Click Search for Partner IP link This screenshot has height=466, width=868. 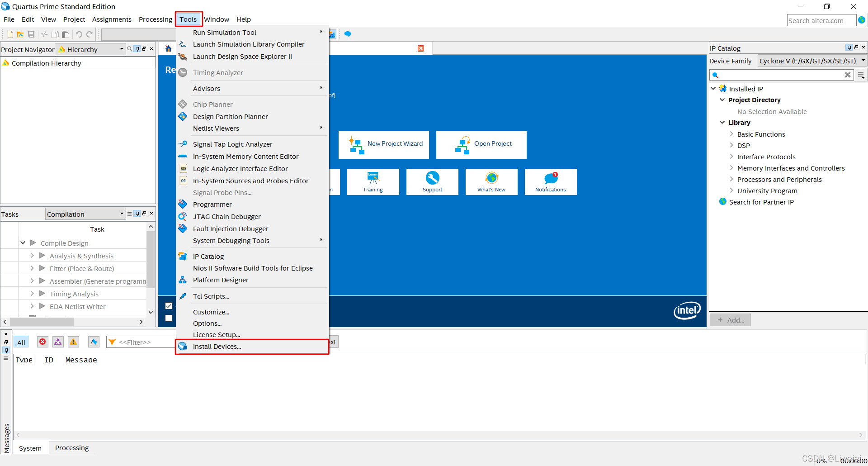tap(761, 202)
